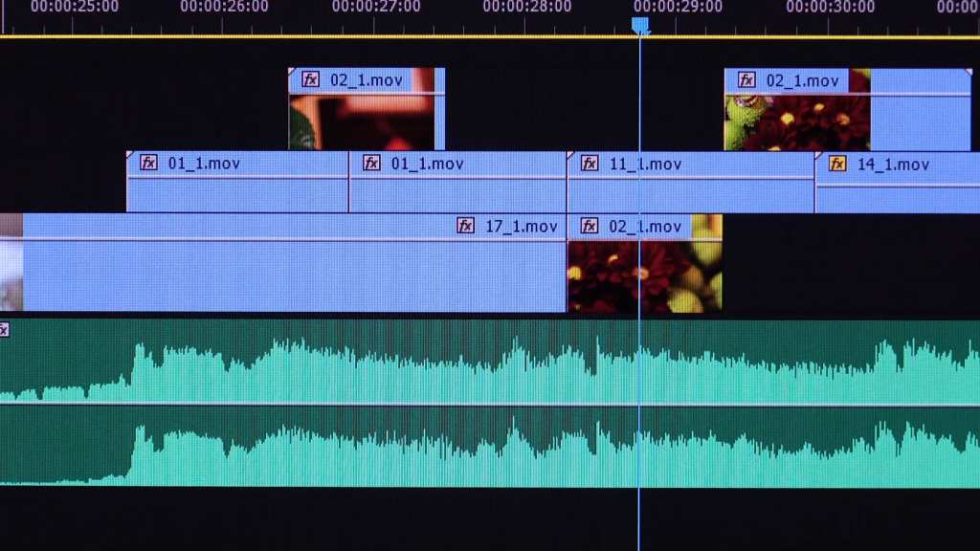
Task: Select the red blurry thumbnail on top track
Action: pyautogui.click(x=362, y=122)
